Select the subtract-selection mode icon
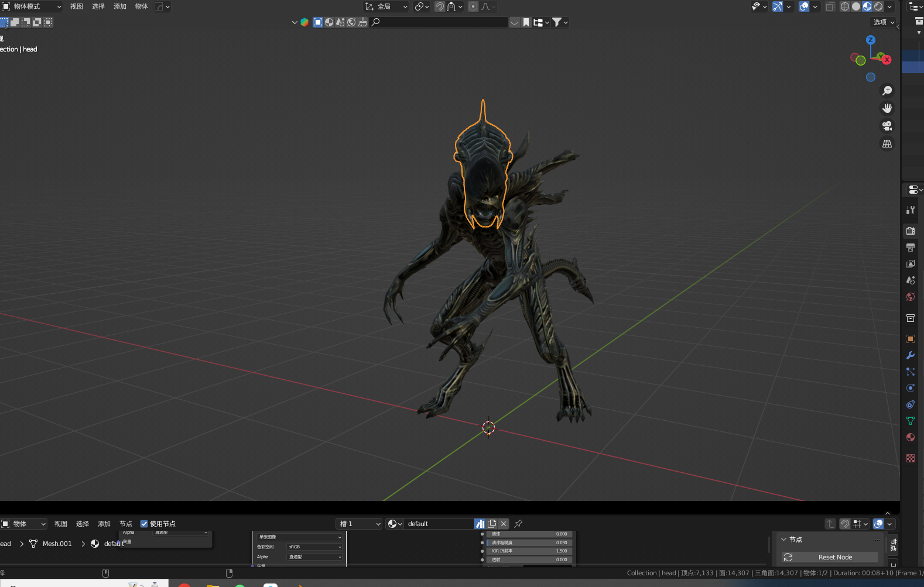924x587 pixels. [x=26, y=22]
